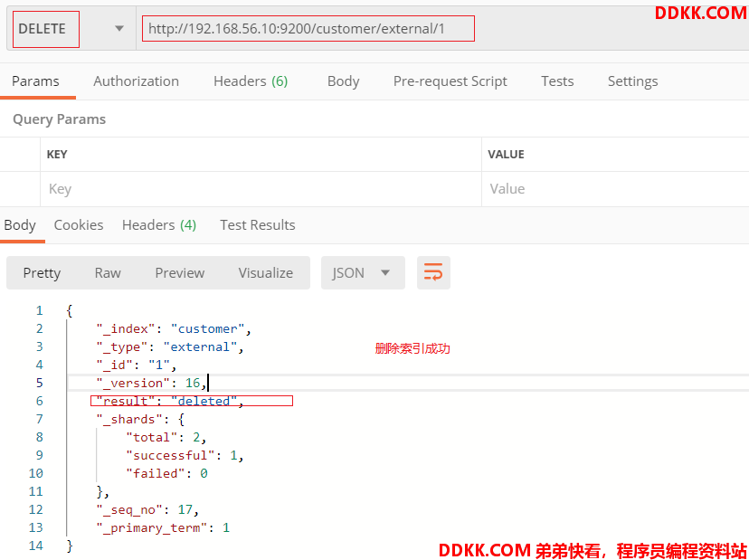Select the Raw response view

point(108,273)
